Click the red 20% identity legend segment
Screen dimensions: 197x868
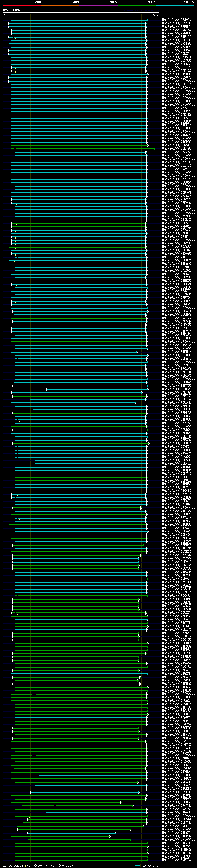[22, 6]
